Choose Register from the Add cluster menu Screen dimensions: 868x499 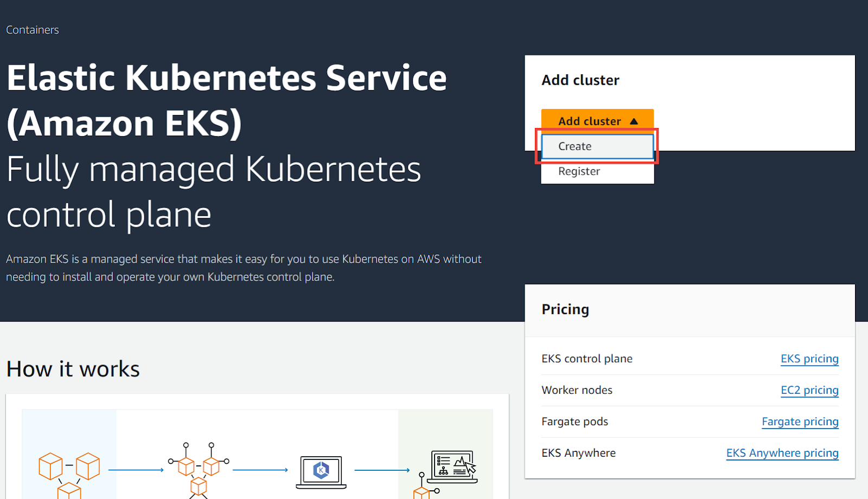click(x=597, y=171)
